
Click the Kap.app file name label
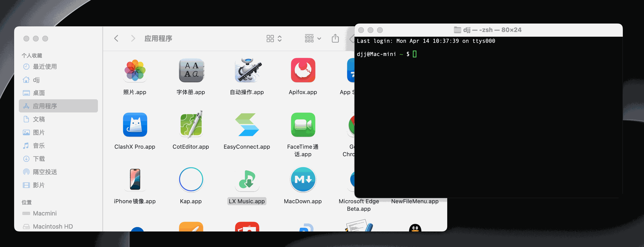(x=191, y=201)
